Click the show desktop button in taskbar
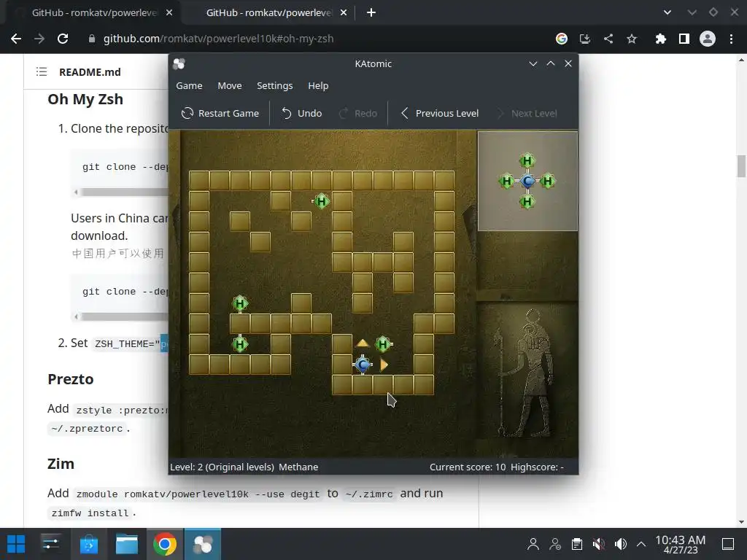 tap(729, 544)
